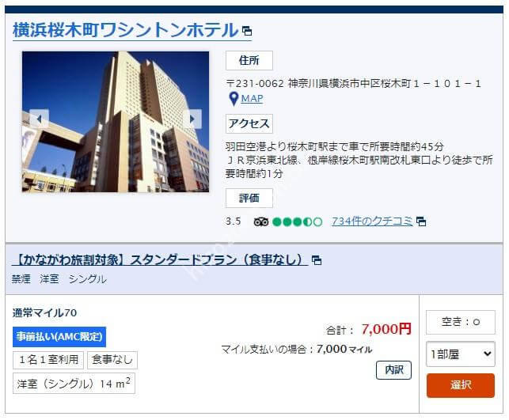Click the 食事なし tag

point(112,360)
